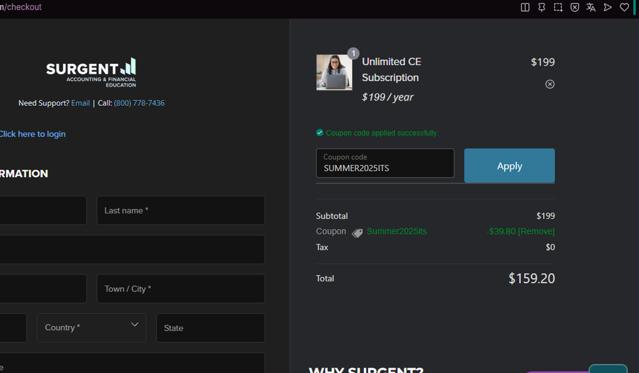Open the Country dropdown

point(92,327)
